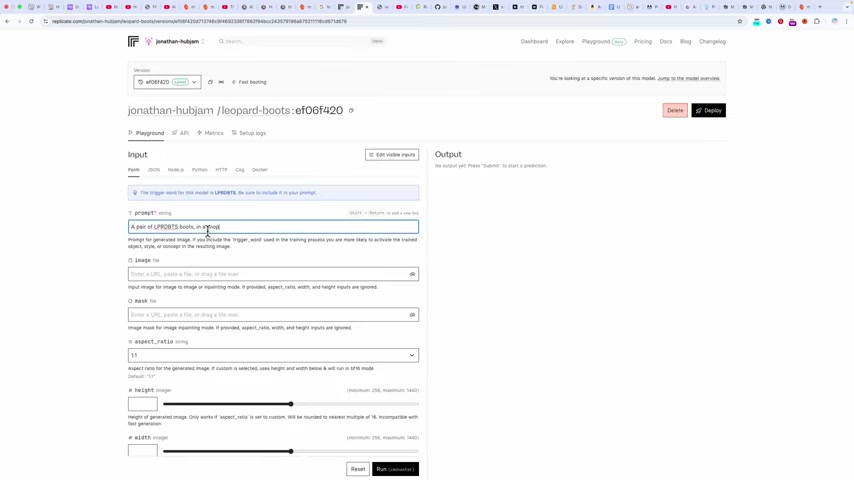Expand the ef06f420 version dropdown
Image resolution: width=854 pixels, height=480 pixels.
pyautogui.click(x=167, y=82)
